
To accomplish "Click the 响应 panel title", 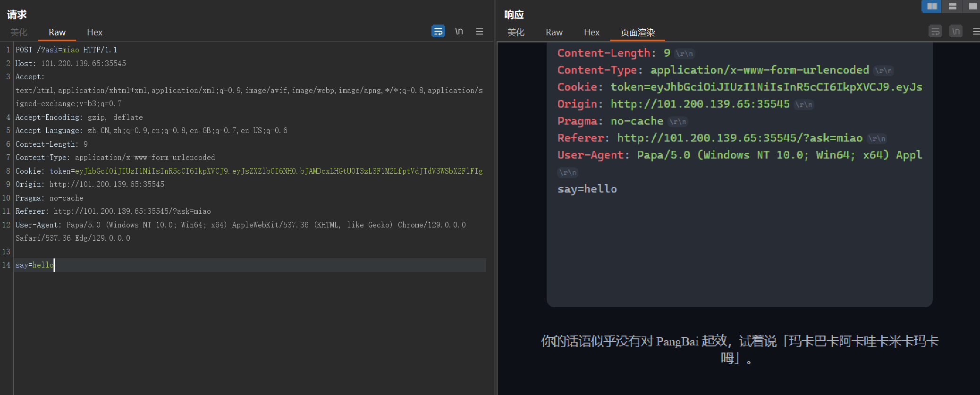I will pyautogui.click(x=514, y=15).
